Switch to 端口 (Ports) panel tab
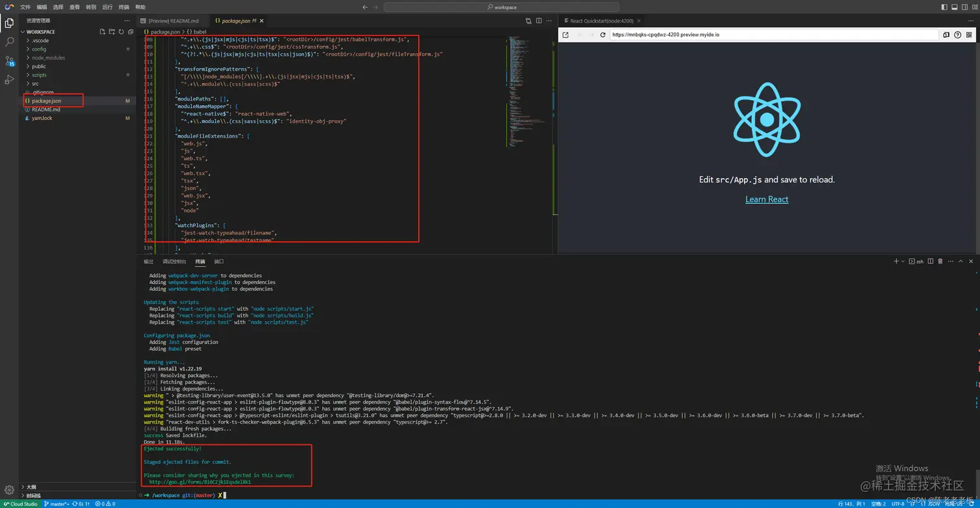Viewport: 980px width, 508px height. pyautogui.click(x=219, y=261)
